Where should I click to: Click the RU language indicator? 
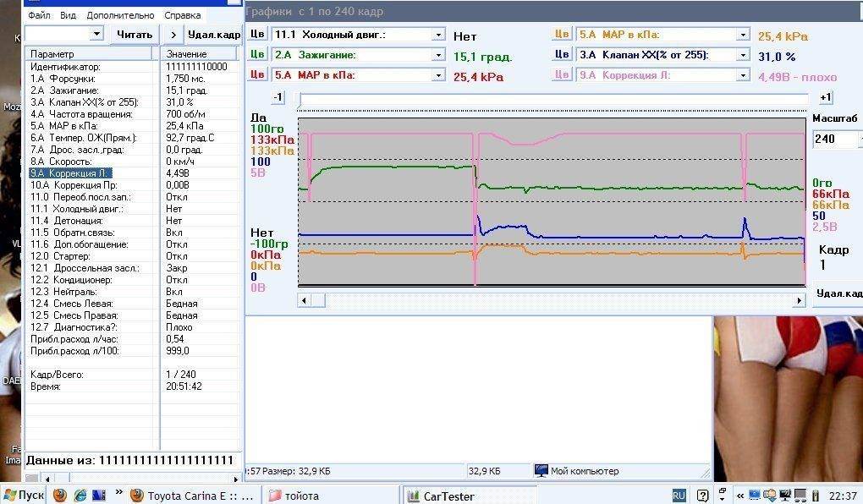tap(679, 496)
